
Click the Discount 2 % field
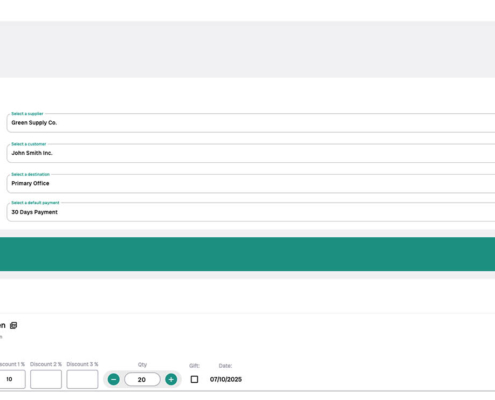pyautogui.click(x=46, y=379)
